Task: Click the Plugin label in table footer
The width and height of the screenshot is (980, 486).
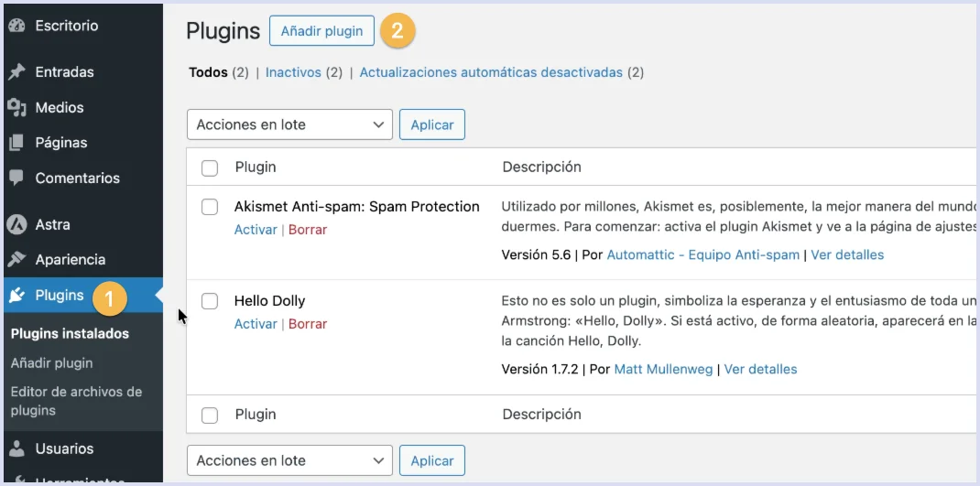Action: point(256,415)
